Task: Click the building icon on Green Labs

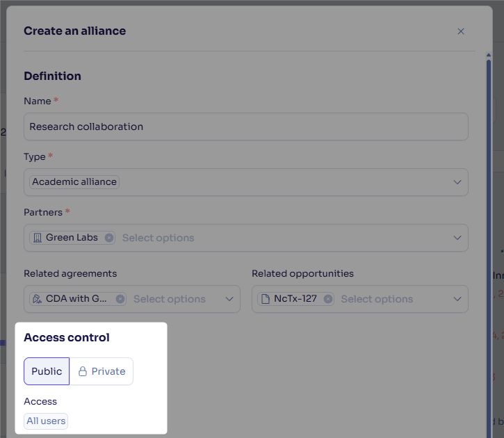Action: pos(38,238)
